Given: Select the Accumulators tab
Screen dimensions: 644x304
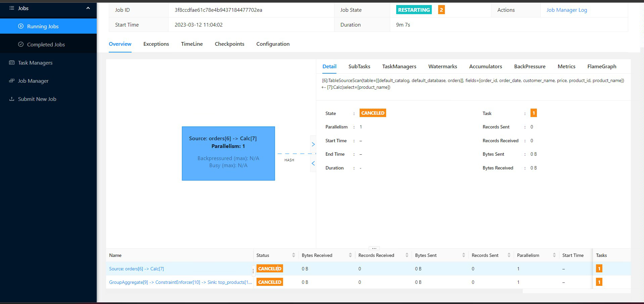Looking at the screenshot, I should pos(486,67).
